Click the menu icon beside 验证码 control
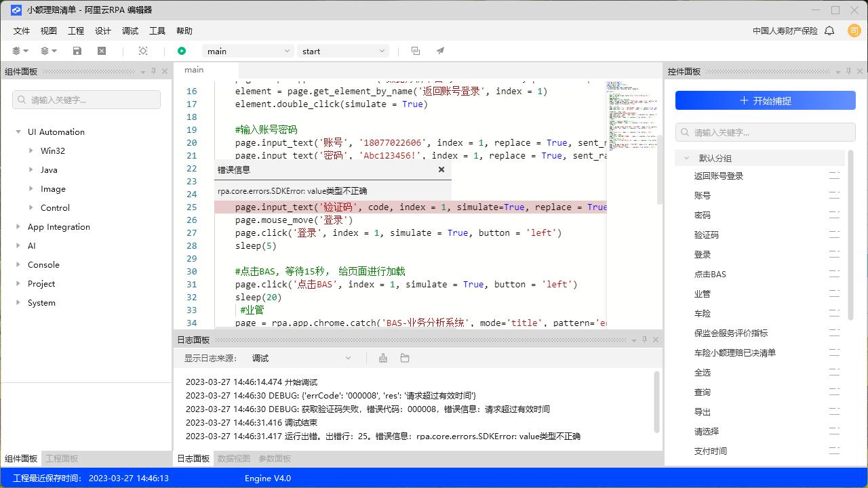 click(x=835, y=235)
